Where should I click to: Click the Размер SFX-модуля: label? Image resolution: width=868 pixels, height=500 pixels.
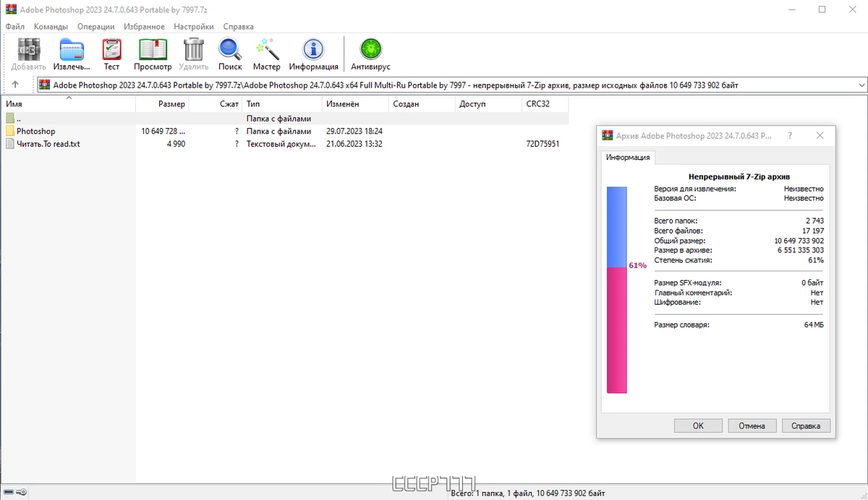(x=688, y=282)
